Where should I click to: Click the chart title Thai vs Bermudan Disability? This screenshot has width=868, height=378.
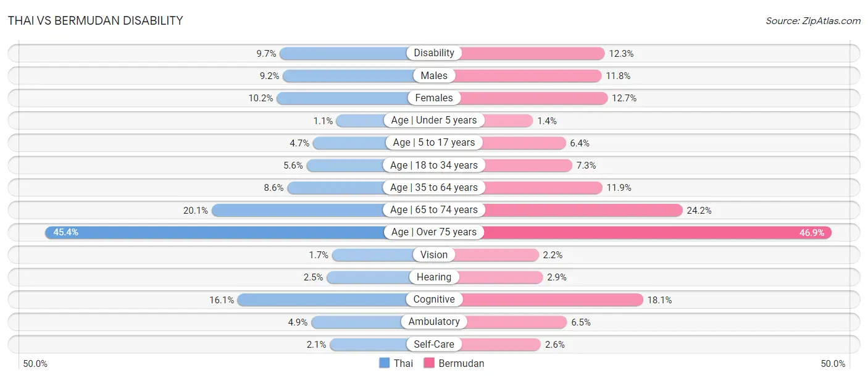[96, 20]
